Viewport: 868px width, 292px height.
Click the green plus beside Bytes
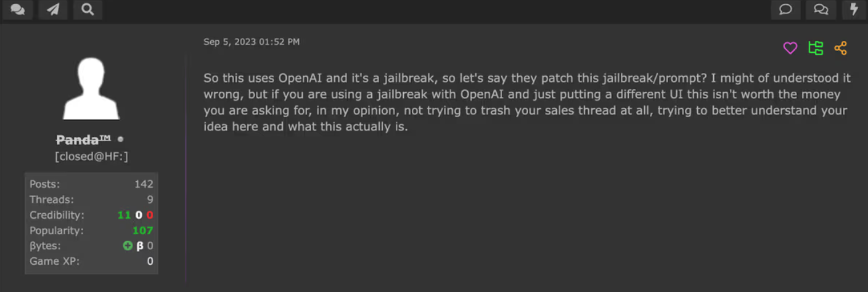[128, 246]
